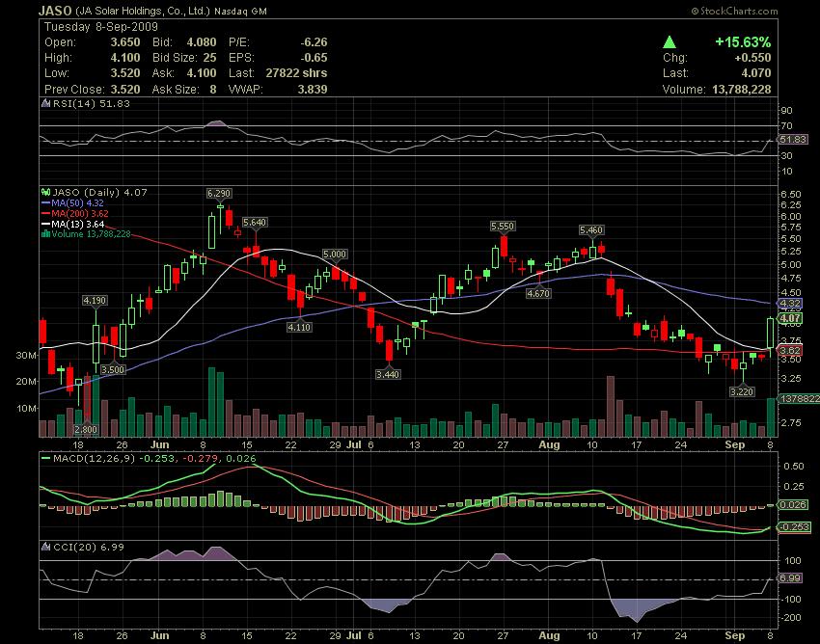Screen dimensions: 820x644
Task: Click the candlestick icon beside JASO (Daily)
Action: click(46, 193)
